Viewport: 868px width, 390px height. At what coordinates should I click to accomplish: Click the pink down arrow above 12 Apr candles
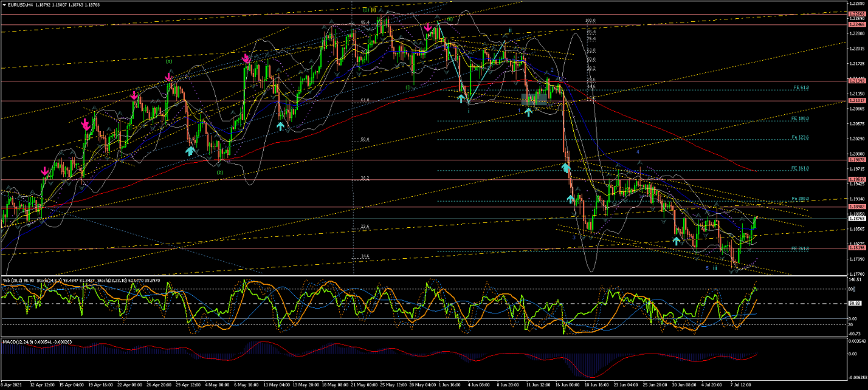click(44, 172)
